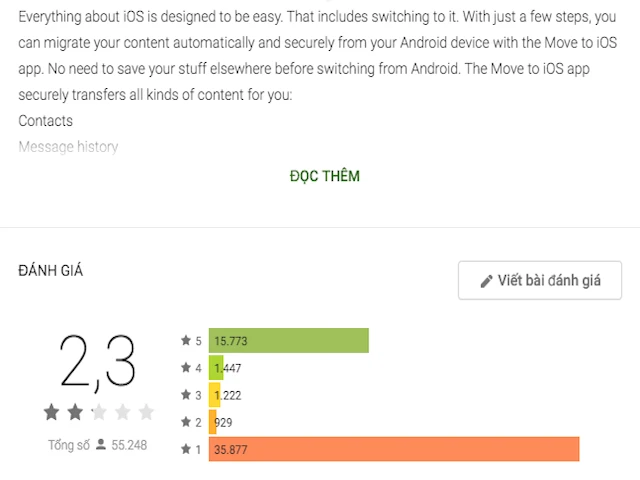Select the green 5-star rating bar
The height and width of the screenshot is (480, 640).
pos(288,341)
